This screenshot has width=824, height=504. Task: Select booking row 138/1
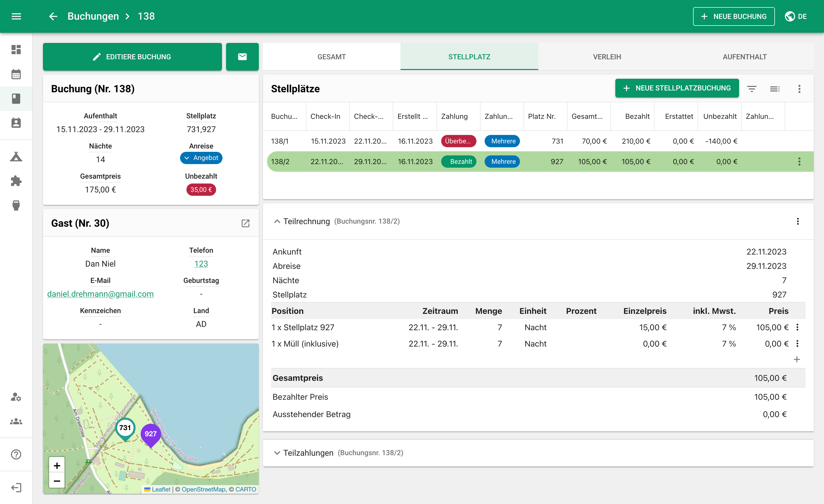538,141
